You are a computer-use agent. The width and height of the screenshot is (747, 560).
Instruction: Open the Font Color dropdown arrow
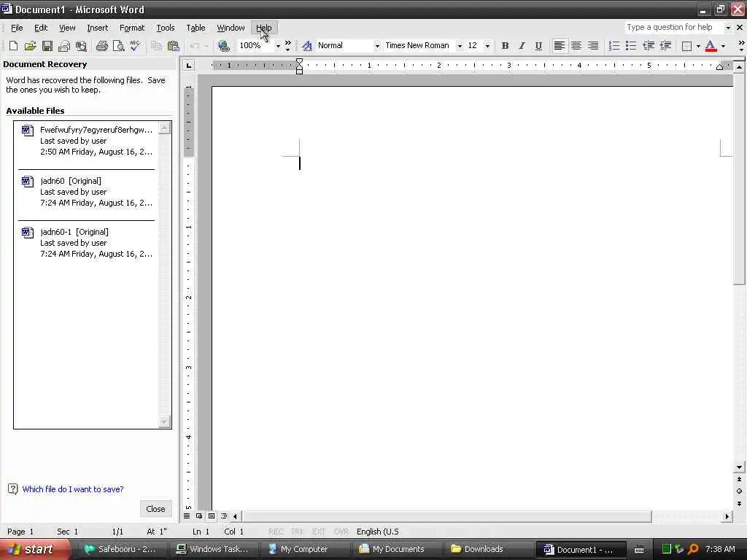click(723, 46)
